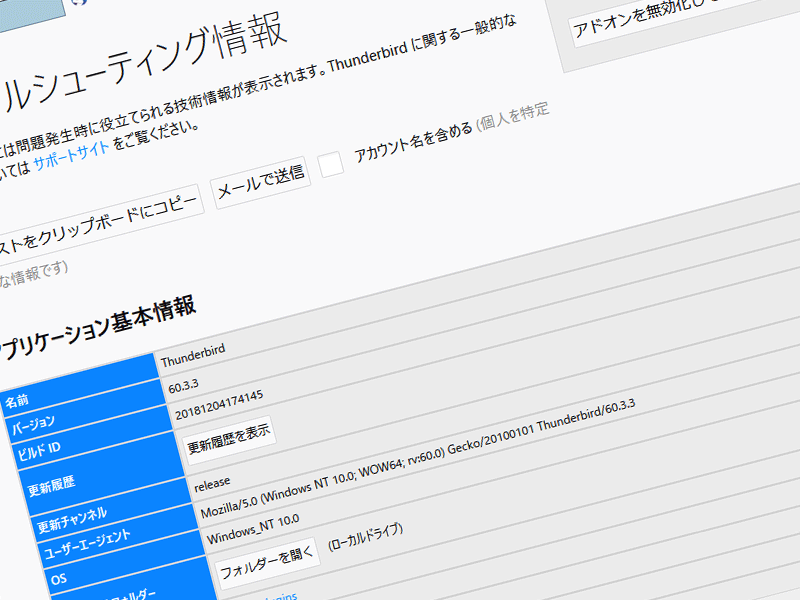Click the (ローカルドライブ) text
This screenshot has height=600, width=800.
point(365,537)
